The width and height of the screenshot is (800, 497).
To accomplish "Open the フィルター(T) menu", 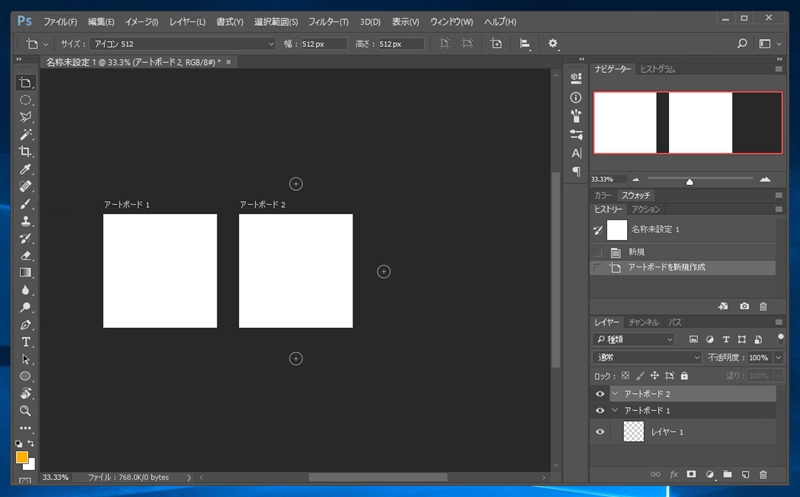I will point(328,21).
